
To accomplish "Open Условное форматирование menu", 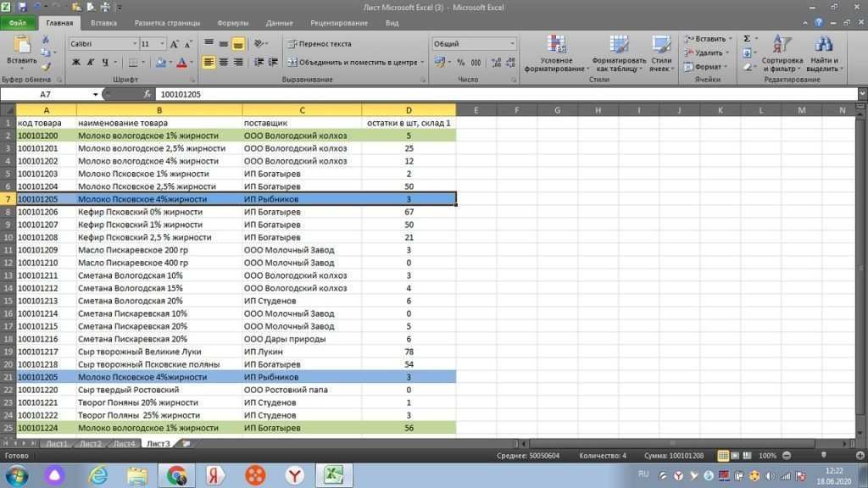I will (x=556, y=53).
